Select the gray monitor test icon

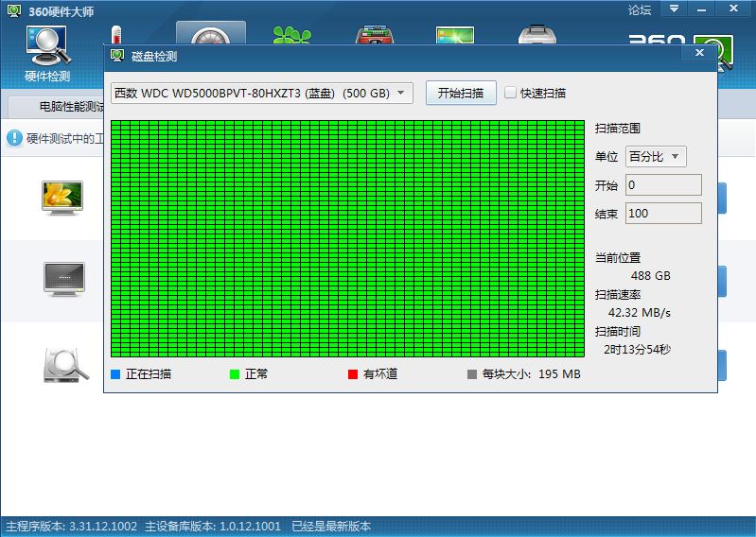63,278
